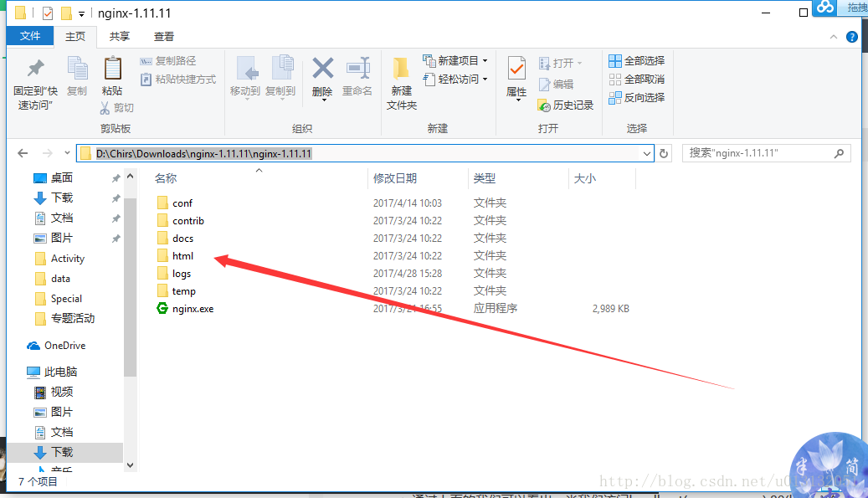Click the Properties (属性) checkmark icon
868x498 pixels.
(x=516, y=69)
